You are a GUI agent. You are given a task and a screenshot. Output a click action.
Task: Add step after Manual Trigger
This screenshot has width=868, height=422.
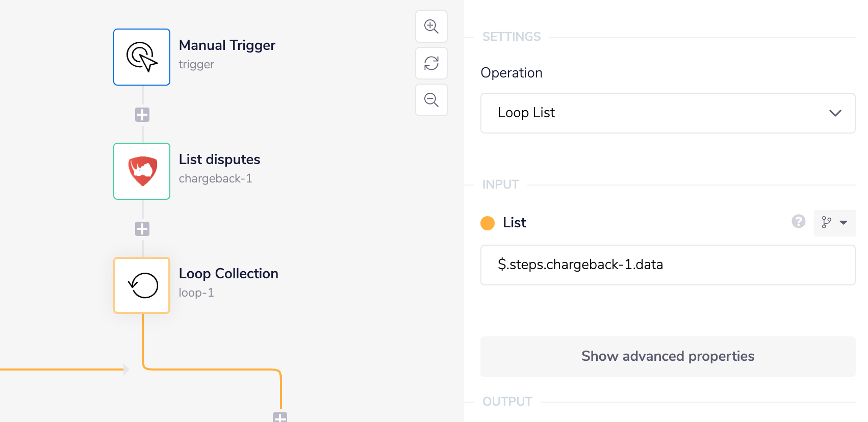click(142, 115)
